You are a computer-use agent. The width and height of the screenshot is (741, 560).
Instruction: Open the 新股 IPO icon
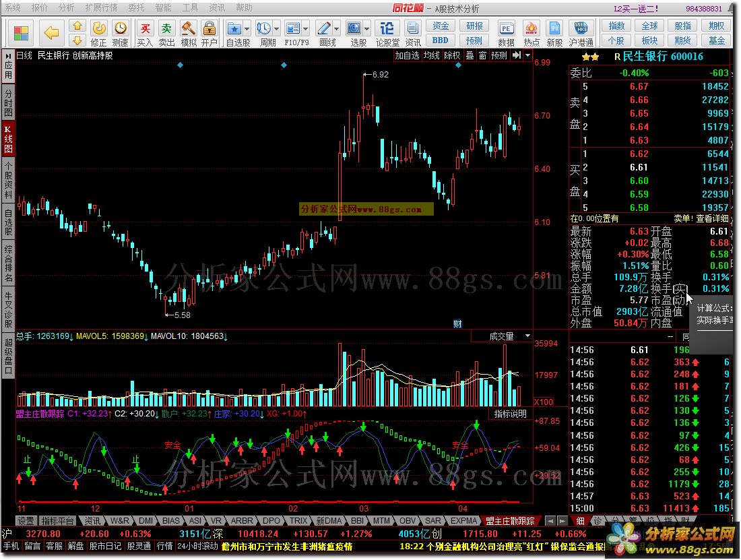(554, 28)
